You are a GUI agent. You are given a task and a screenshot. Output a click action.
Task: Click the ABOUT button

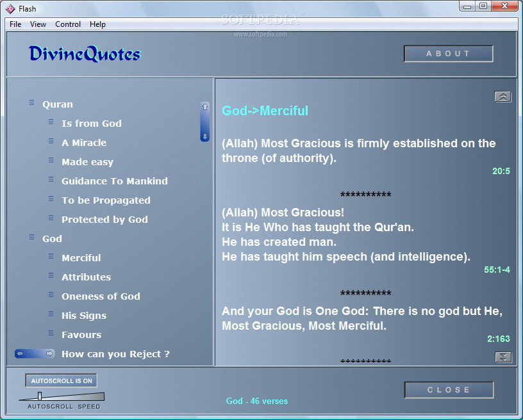tap(449, 54)
